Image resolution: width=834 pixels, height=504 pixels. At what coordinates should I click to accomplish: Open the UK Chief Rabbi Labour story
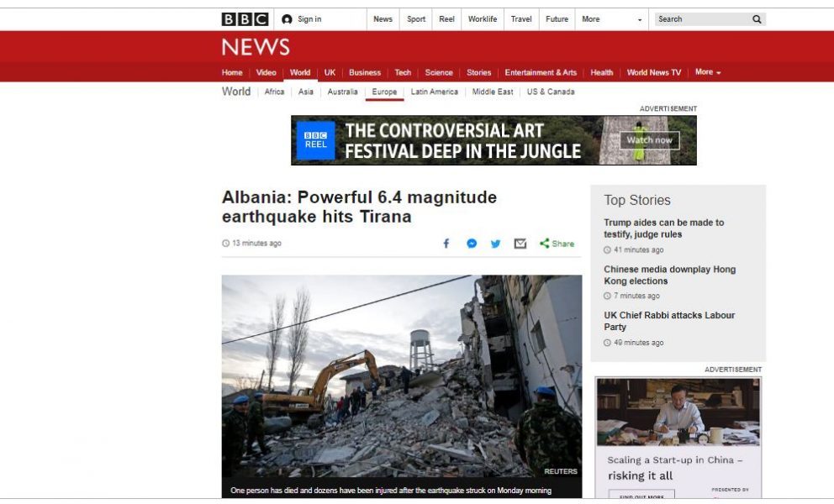tap(669, 321)
